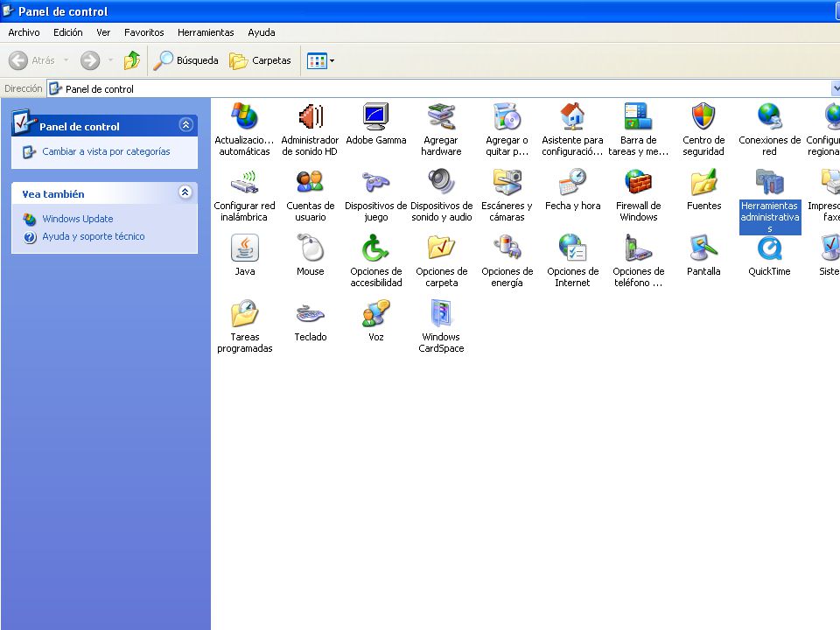Open the Views button dropdown arrow
Screen dimensions: 840x630
point(332,60)
